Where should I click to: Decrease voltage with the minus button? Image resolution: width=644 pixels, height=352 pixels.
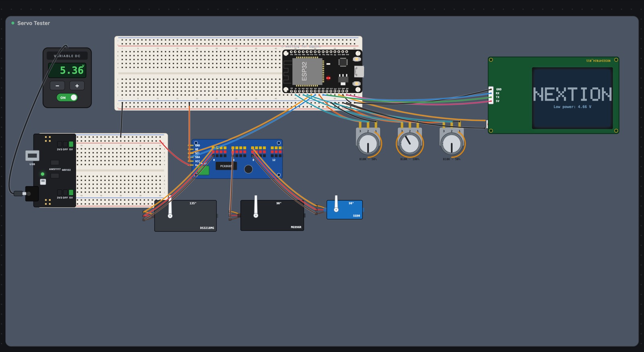(57, 86)
